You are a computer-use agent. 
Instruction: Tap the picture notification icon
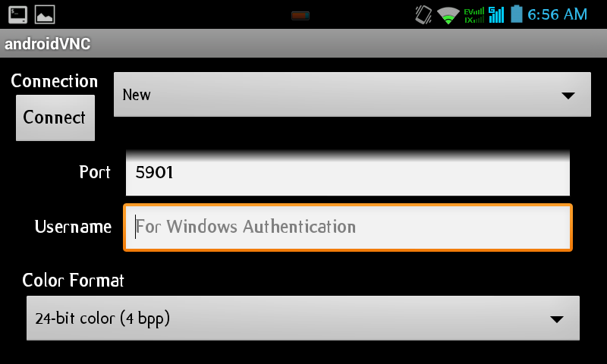[x=45, y=14]
